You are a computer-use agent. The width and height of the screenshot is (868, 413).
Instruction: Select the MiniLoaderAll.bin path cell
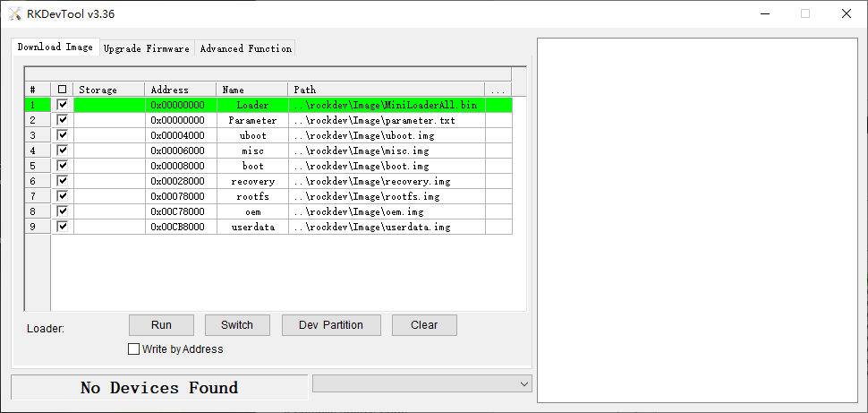387,105
